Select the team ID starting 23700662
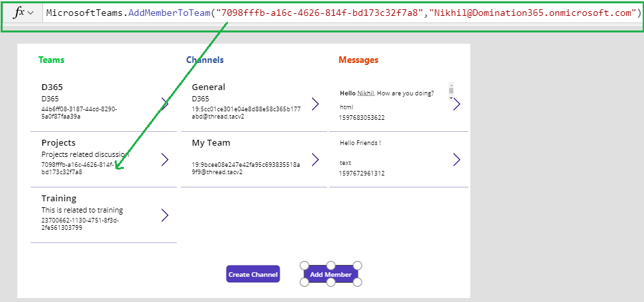 [80, 224]
